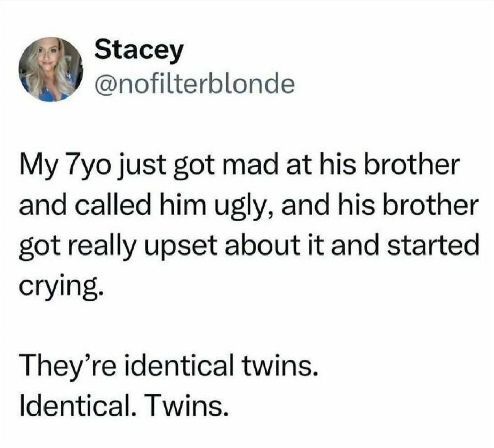
Task: Click the display name Stacey
Action: pos(139,51)
